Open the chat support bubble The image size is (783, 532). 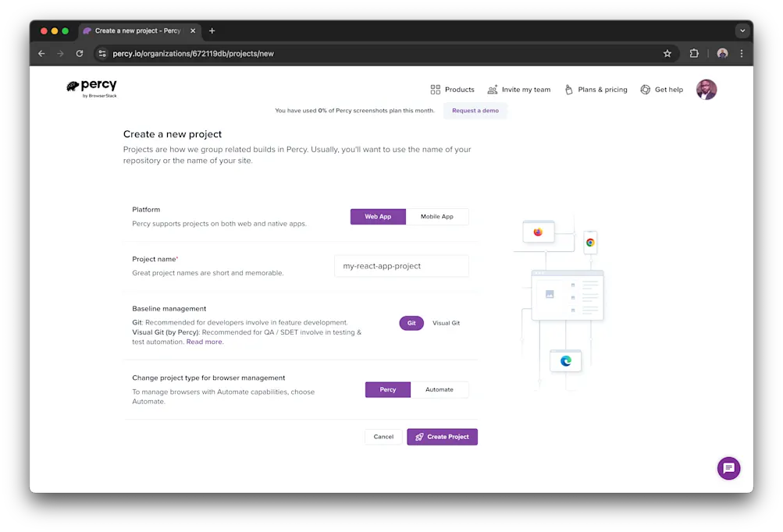[x=728, y=468]
